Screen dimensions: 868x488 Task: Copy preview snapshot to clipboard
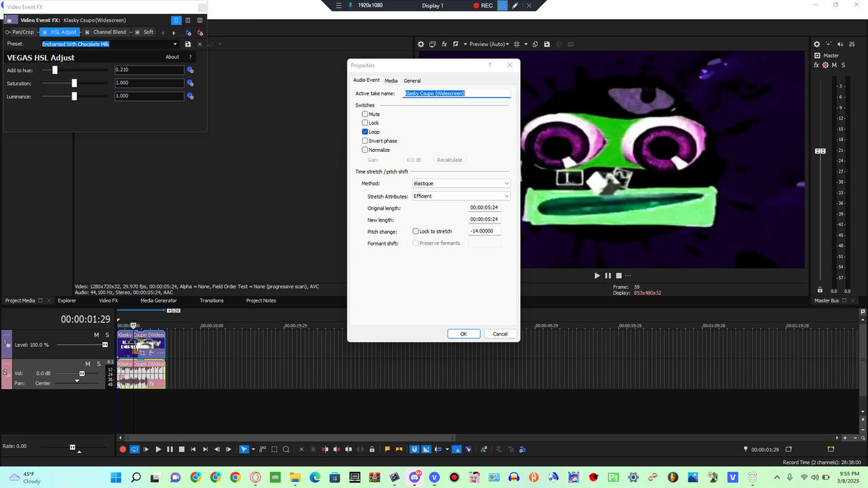[x=536, y=44]
